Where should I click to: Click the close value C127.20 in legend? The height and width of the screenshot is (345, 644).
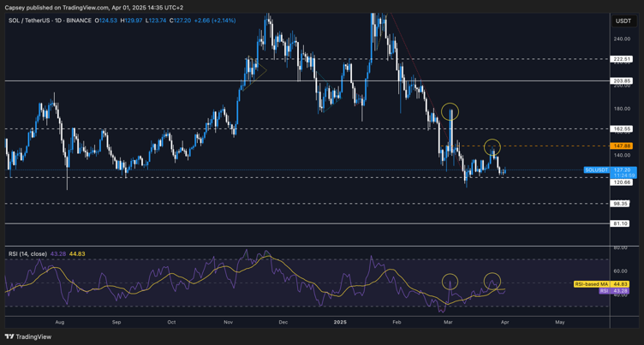tap(180, 21)
